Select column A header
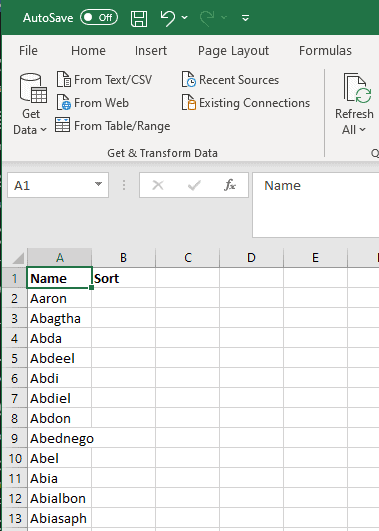The image size is (379, 531). (60, 258)
